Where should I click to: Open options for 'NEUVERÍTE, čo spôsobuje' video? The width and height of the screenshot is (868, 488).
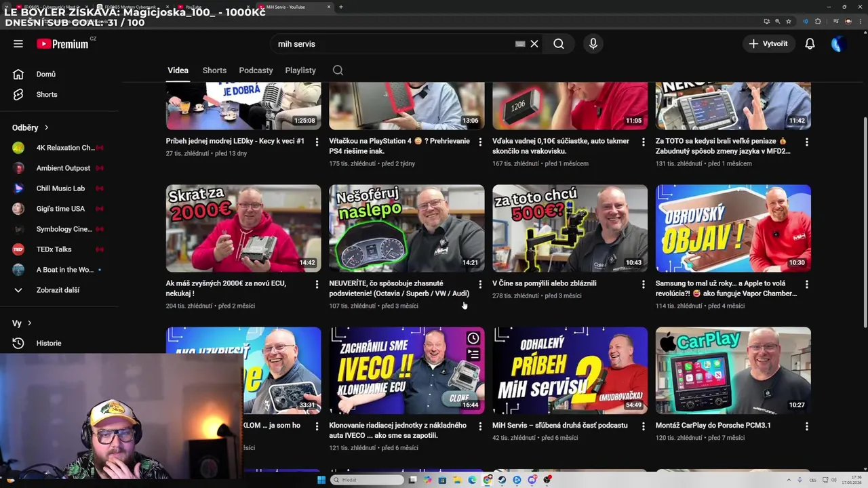tap(480, 285)
